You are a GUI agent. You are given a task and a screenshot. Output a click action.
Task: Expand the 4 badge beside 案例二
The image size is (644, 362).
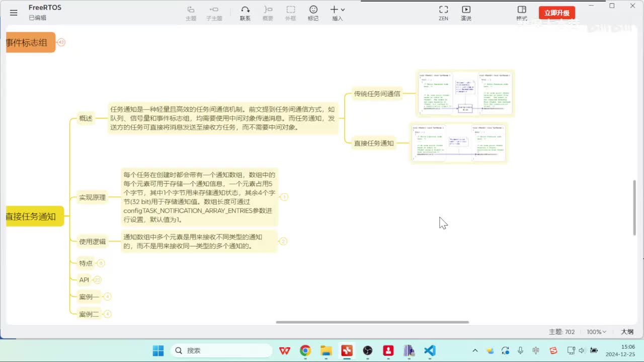pos(107,314)
